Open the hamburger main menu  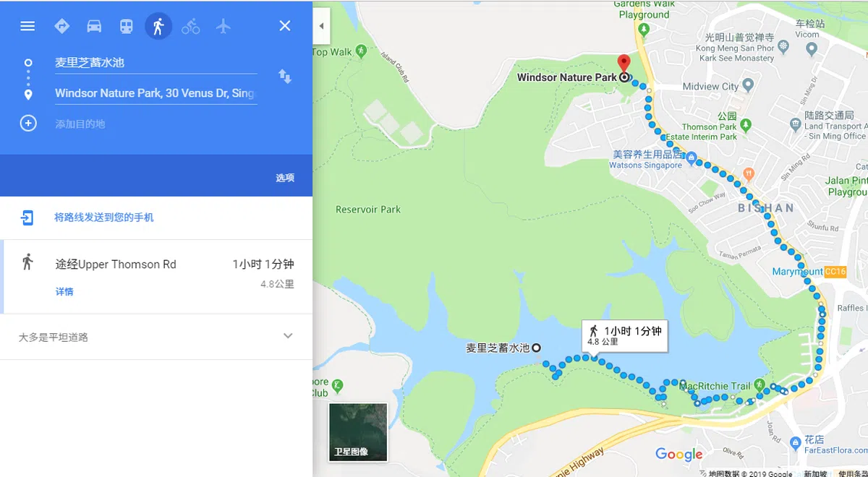27,26
